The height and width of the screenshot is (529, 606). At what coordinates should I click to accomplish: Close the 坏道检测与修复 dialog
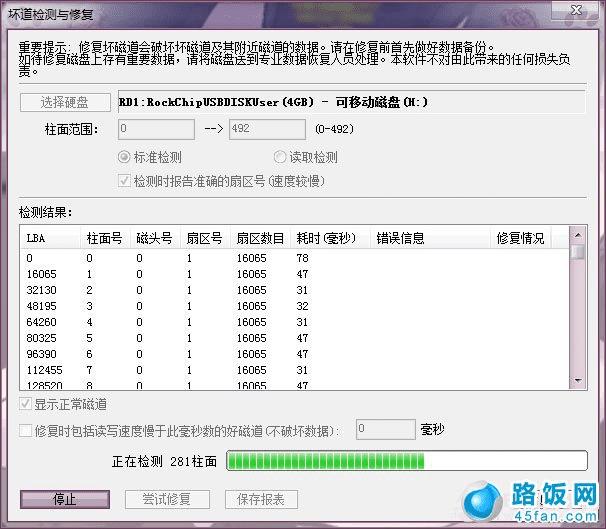tap(576, 10)
